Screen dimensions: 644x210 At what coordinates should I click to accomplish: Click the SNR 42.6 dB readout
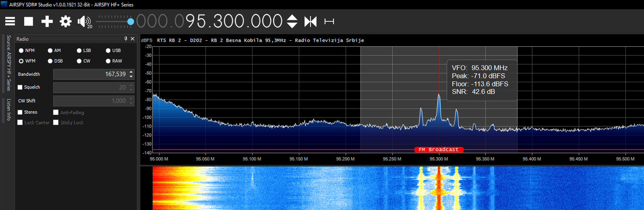coord(473,92)
